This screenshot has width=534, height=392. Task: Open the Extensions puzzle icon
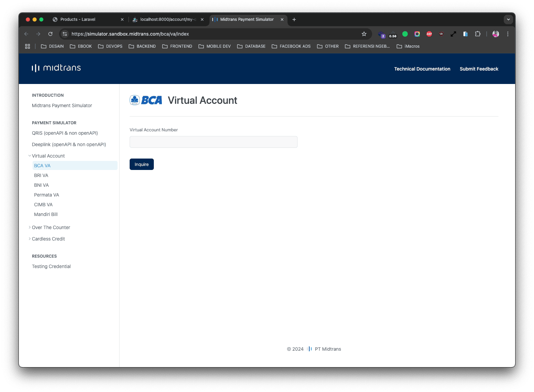click(x=478, y=34)
